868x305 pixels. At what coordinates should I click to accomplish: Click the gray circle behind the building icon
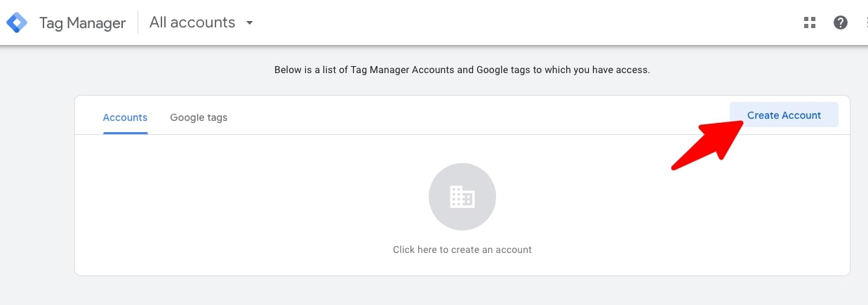pyautogui.click(x=462, y=197)
